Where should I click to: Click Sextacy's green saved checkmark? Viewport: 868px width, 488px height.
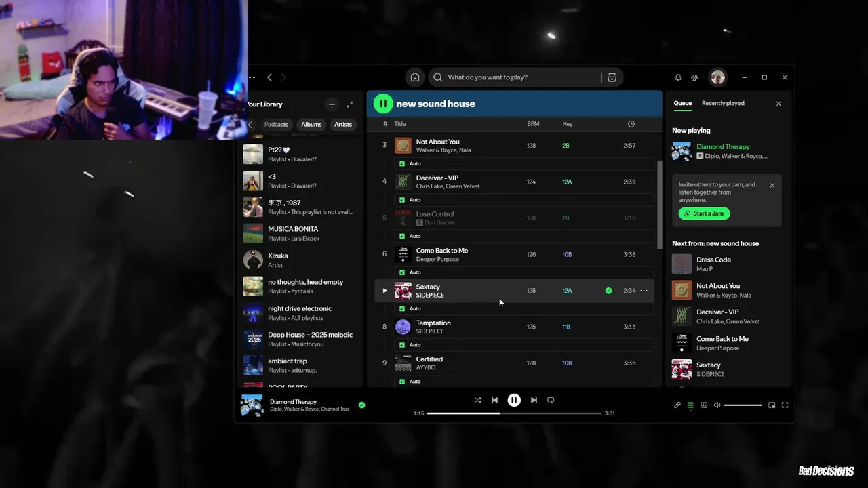pyautogui.click(x=608, y=291)
